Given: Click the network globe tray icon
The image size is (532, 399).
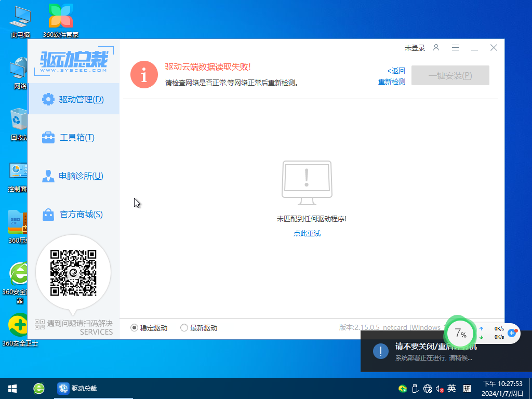Looking at the screenshot, I should point(428,389).
